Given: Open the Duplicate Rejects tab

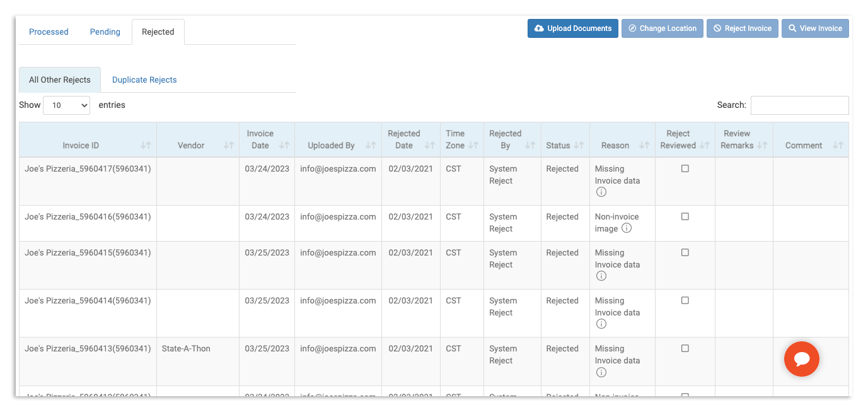Looking at the screenshot, I should click(144, 79).
